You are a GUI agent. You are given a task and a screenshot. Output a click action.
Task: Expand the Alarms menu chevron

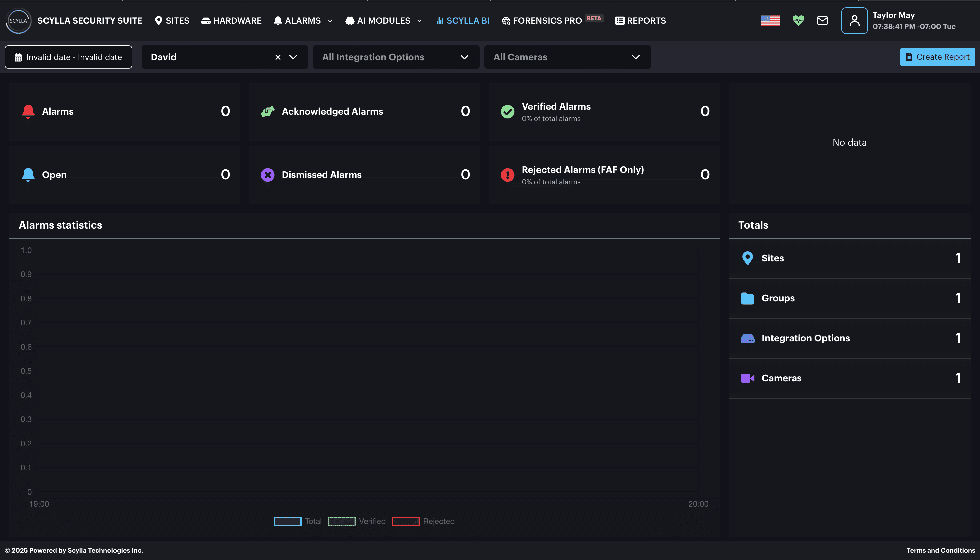click(x=330, y=21)
